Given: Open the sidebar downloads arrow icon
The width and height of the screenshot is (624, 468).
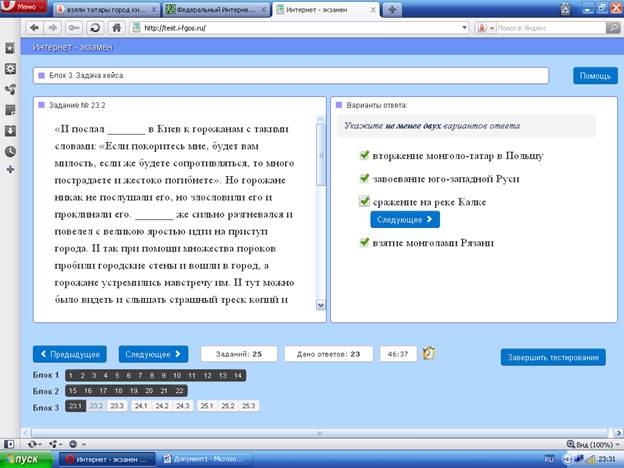Looking at the screenshot, I should 10,131.
